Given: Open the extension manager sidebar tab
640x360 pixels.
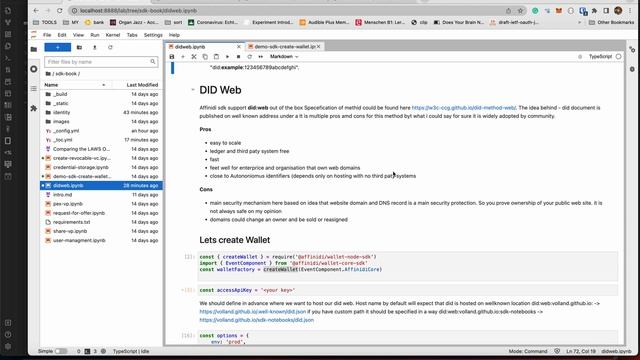Looking at the screenshot, I should [34, 108].
